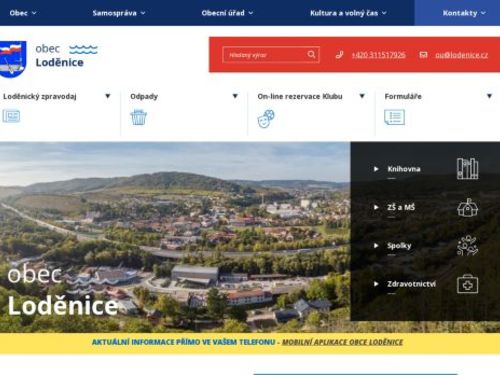The height and width of the screenshot is (375, 500).
Task: Expand Loděnický zpravodaj arrow
Action: (108, 96)
